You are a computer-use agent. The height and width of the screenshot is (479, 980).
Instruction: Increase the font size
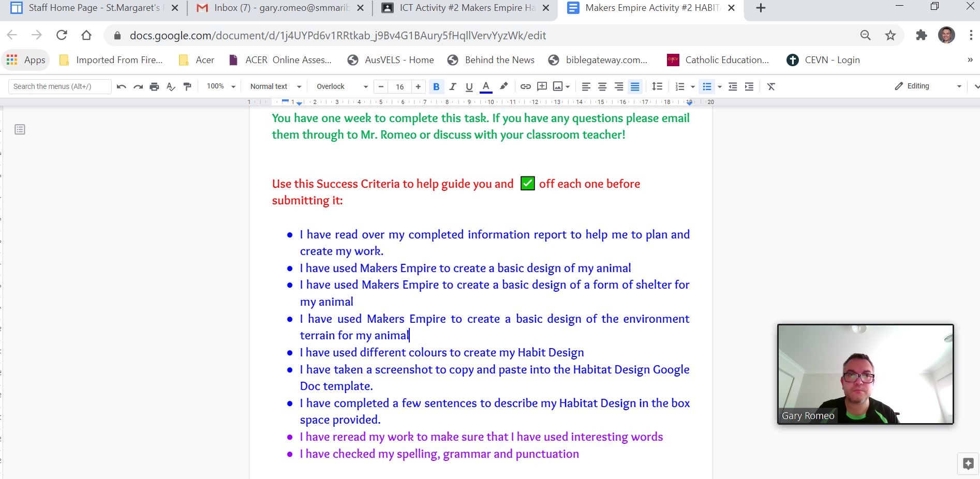(418, 86)
